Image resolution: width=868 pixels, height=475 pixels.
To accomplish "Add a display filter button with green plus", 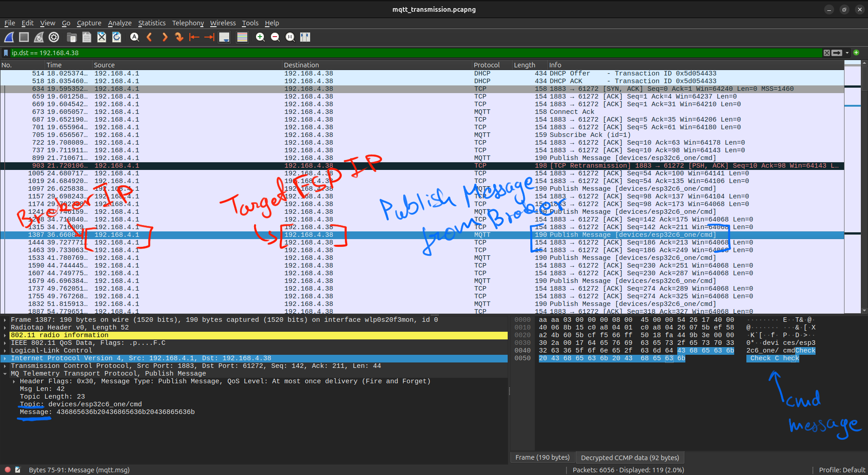I will pyautogui.click(x=856, y=53).
